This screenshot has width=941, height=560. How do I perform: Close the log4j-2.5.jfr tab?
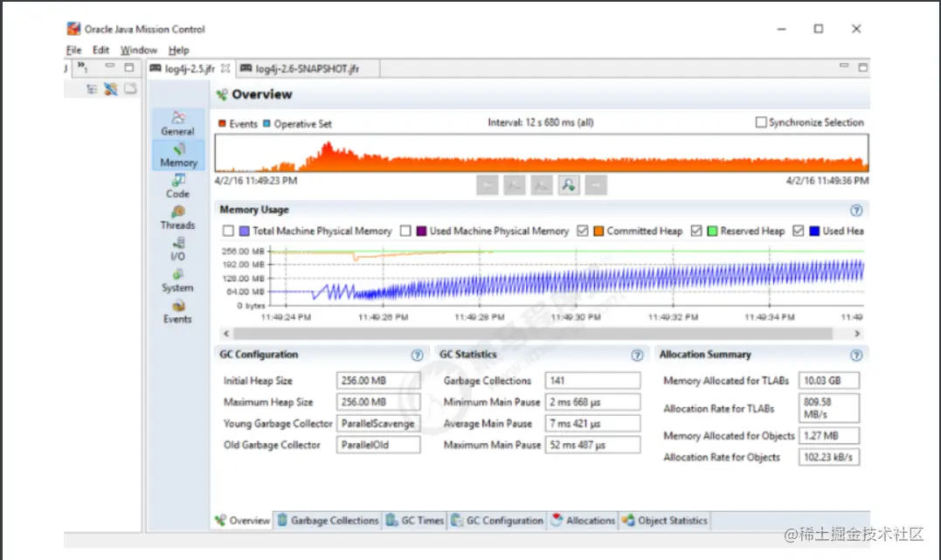tap(225, 68)
